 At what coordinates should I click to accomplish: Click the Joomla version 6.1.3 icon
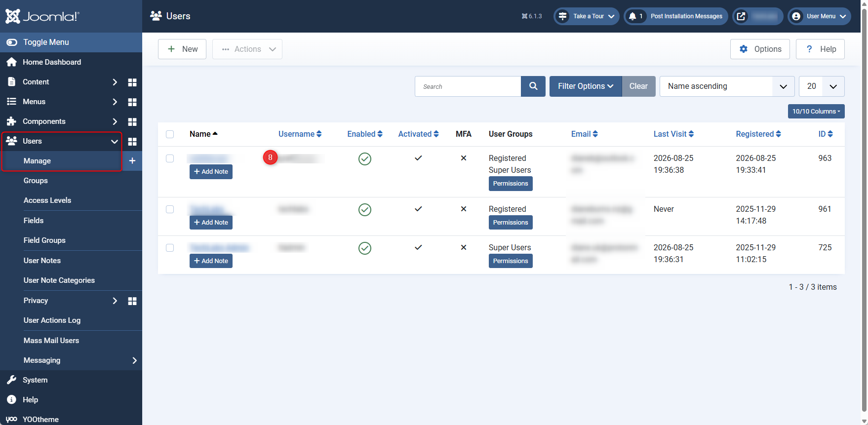click(x=524, y=16)
